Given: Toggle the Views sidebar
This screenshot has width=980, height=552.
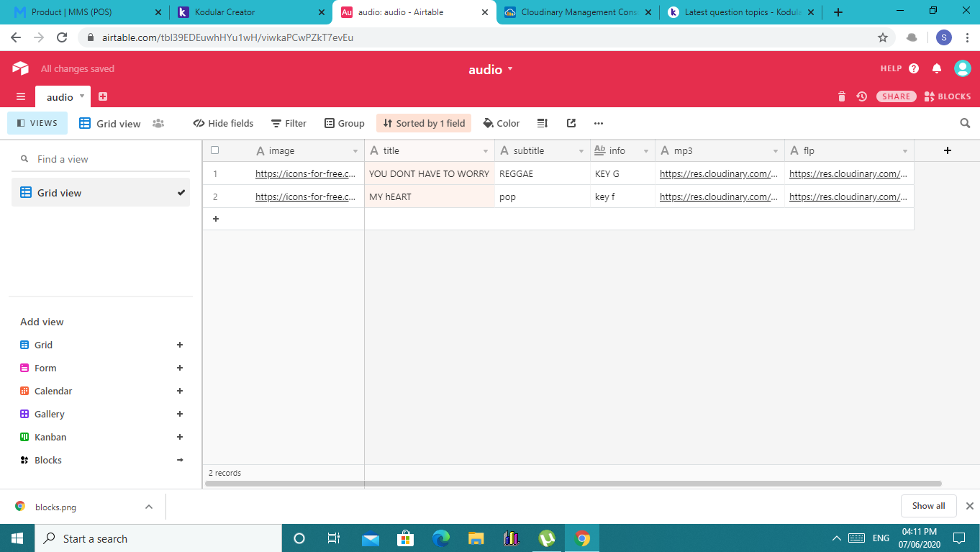Looking at the screenshot, I should (37, 123).
